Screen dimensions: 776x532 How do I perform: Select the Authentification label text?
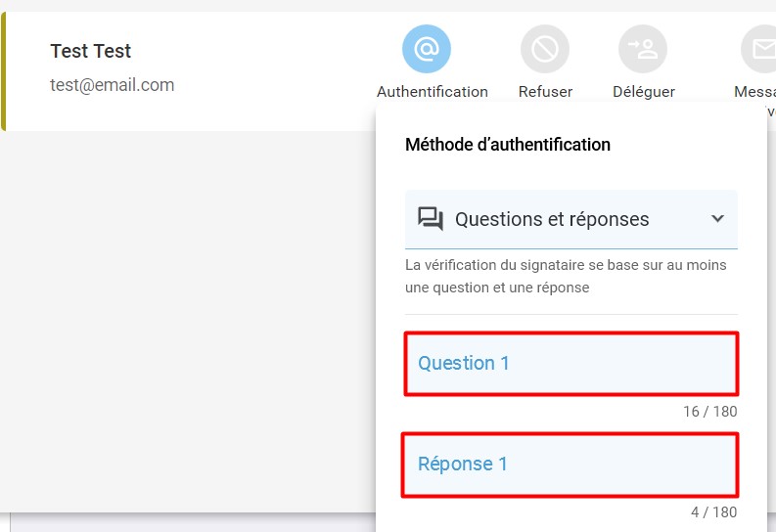click(433, 92)
